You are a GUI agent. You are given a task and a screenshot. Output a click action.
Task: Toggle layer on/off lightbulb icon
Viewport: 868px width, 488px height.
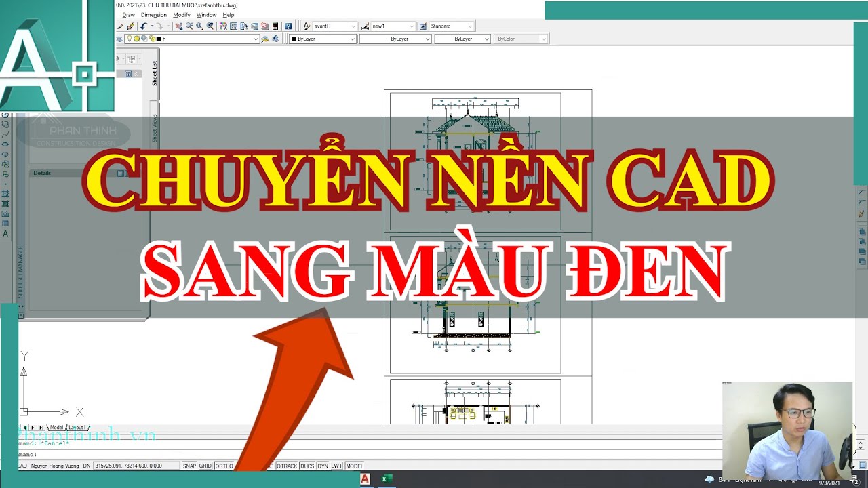[129, 39]
